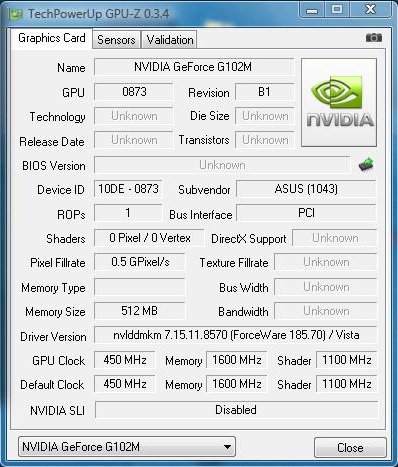
Task: Click the GPU-Z title bar app icon
Action: pos(16,14)
